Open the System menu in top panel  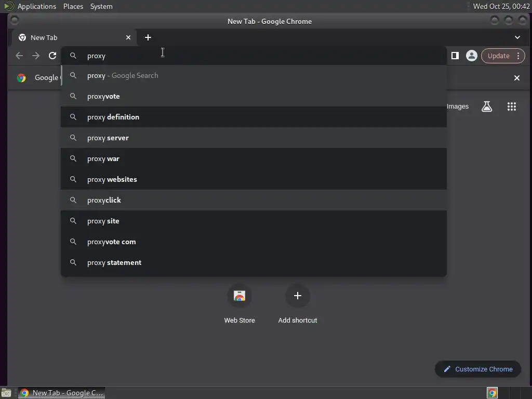point(101,6)
